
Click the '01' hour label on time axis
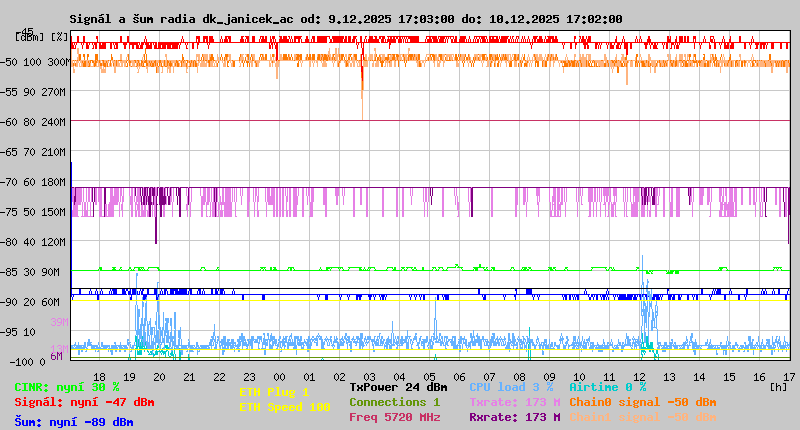(309, 377)
